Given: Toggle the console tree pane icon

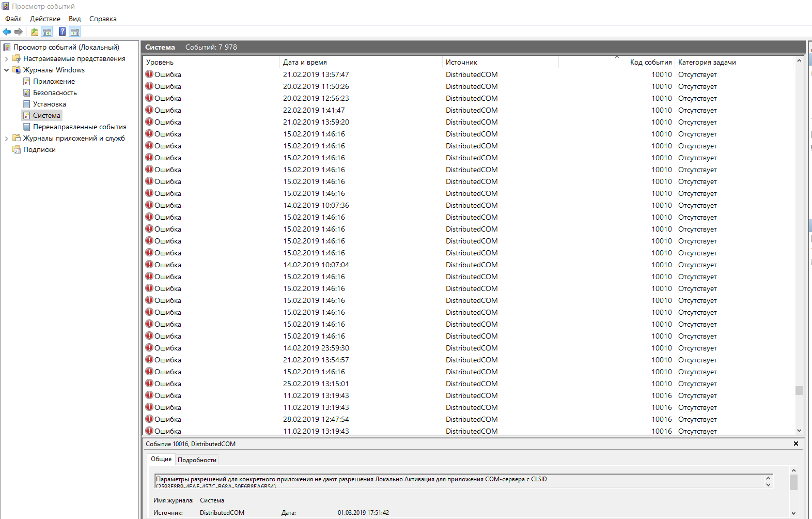Looking at the screenshot, I should 47,32.
